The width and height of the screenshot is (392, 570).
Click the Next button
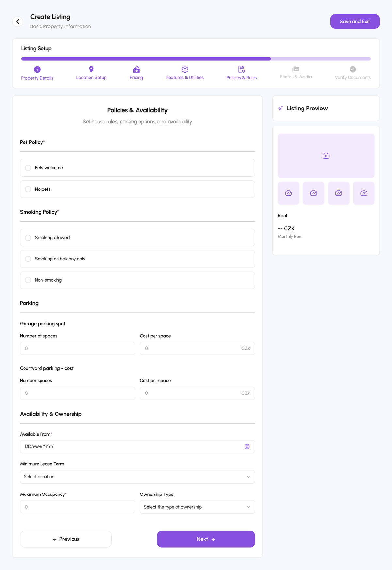click(x=206, y=539)
